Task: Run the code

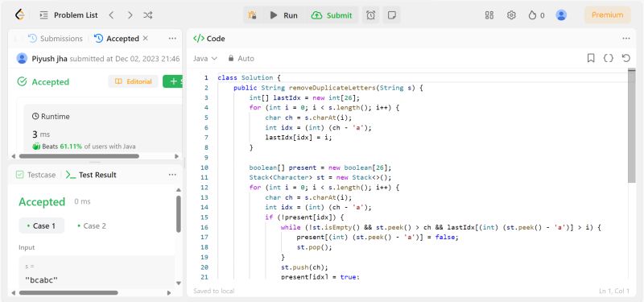Action: (284, 15)
